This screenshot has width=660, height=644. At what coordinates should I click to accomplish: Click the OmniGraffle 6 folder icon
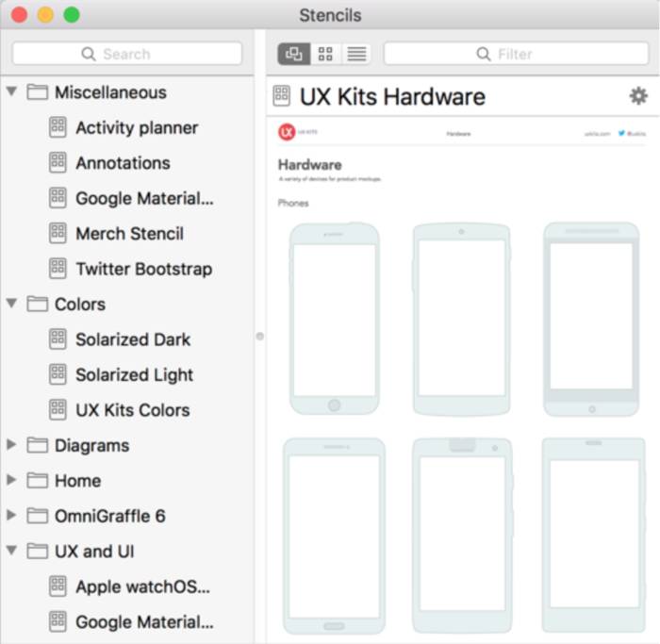[x=38, y=516]
